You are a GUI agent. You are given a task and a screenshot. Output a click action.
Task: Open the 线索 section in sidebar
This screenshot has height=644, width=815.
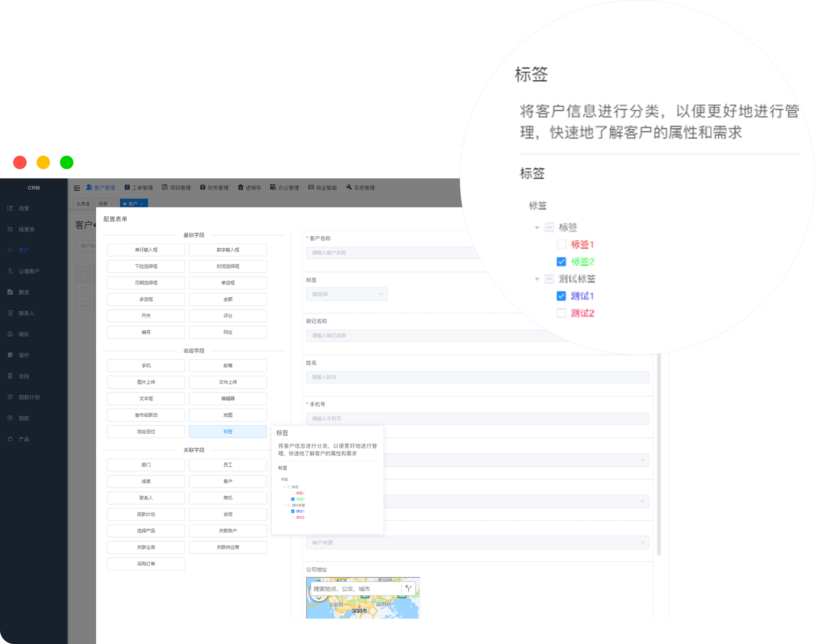coord(23,208)
